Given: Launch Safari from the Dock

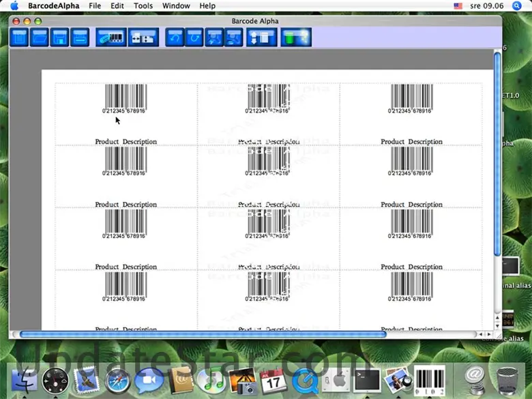Looking at the screenshot, I should pos(117,381).
